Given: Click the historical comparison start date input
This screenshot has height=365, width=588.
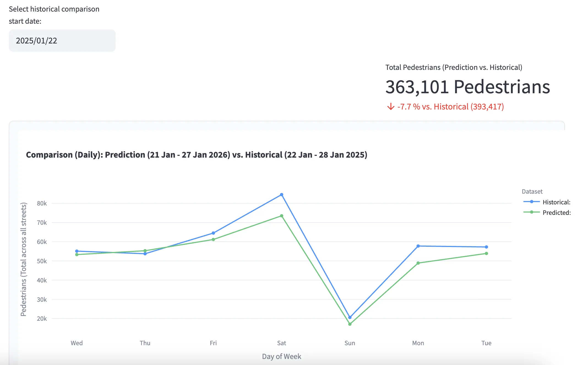Looking at the screenshot, I should coord(62,41).
